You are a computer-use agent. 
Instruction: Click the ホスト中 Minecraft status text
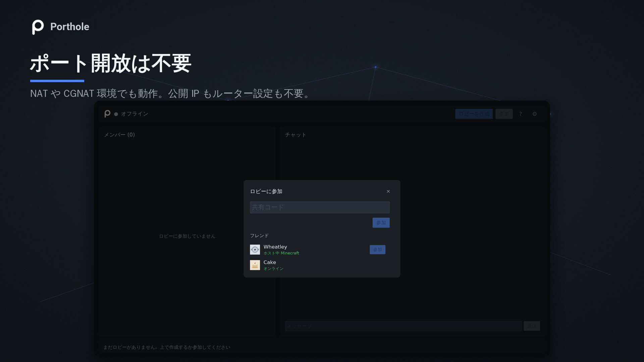click(x=281, y=253)
